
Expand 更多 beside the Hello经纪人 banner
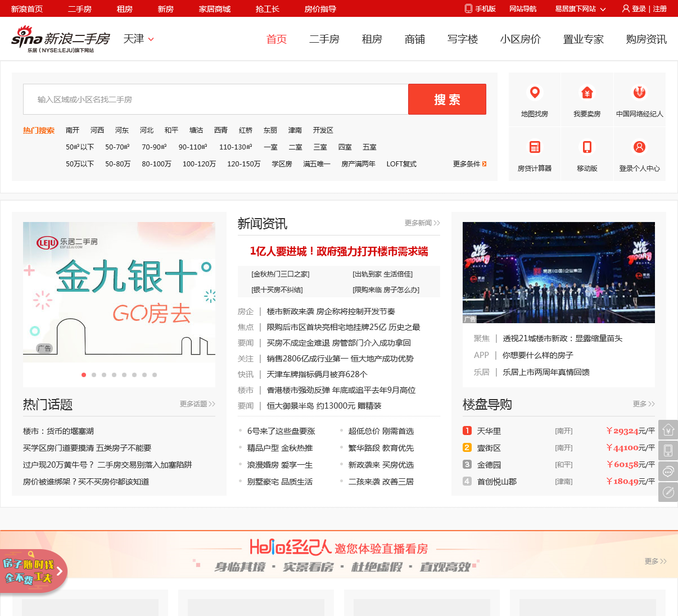pyautogui.click(x=656, y=561)
